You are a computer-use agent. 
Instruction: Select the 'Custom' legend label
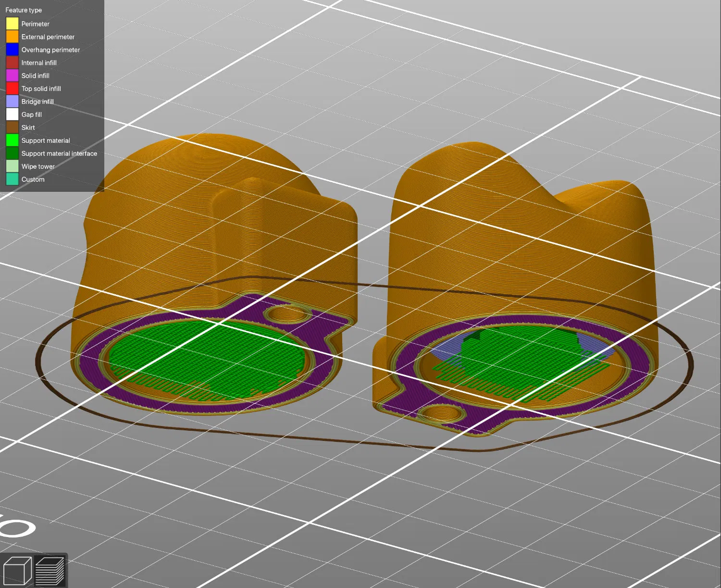tap(33, 180)
